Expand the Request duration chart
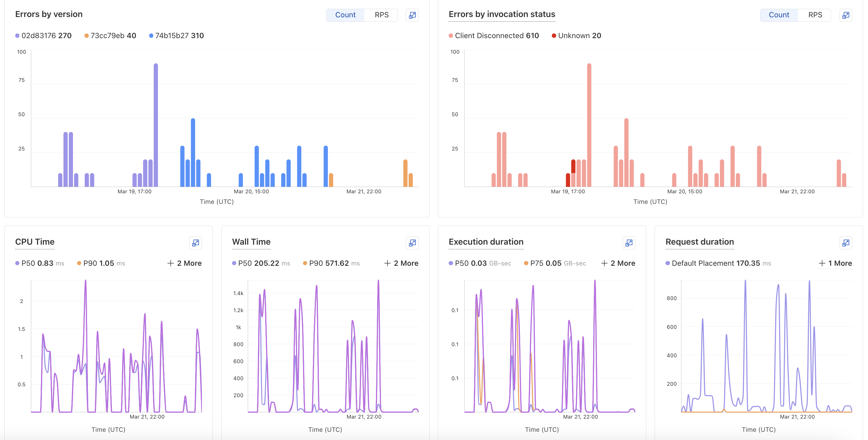This screenshot has height=440, width=868. pos(845,243)
